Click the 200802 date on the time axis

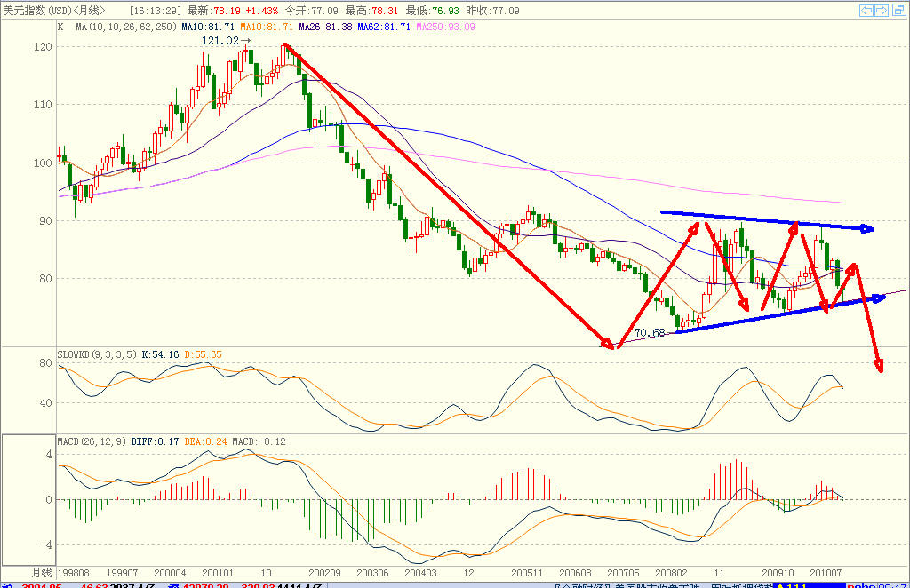(x=672, y=573)
